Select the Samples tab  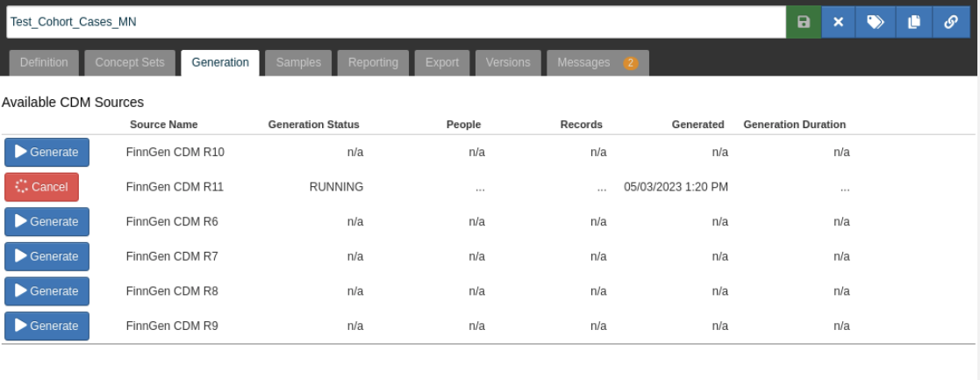(298, 62)
